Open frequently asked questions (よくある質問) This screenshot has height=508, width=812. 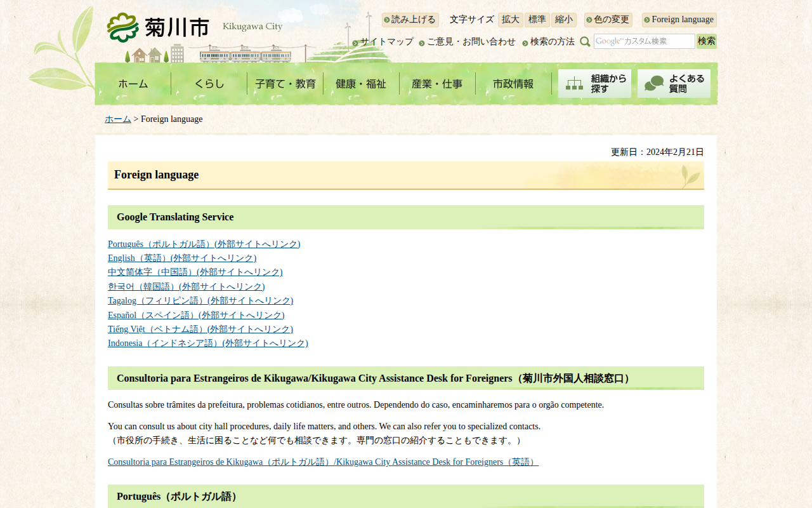(674, 84)
